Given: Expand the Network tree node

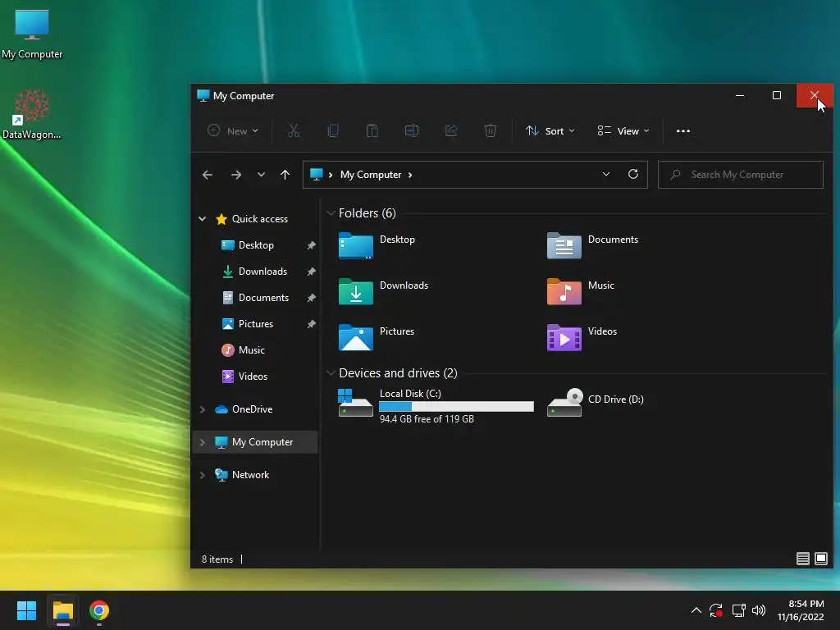Looking at the screenshot, I should 203,475.
